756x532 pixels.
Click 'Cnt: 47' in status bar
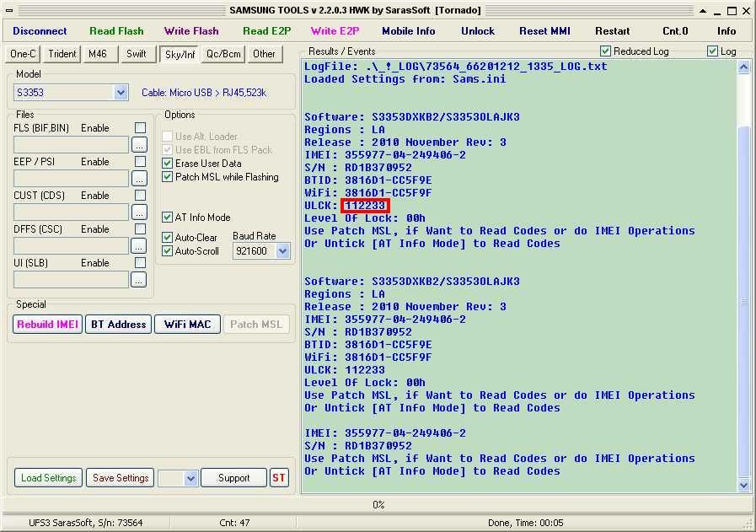click(x=234, y=523)
